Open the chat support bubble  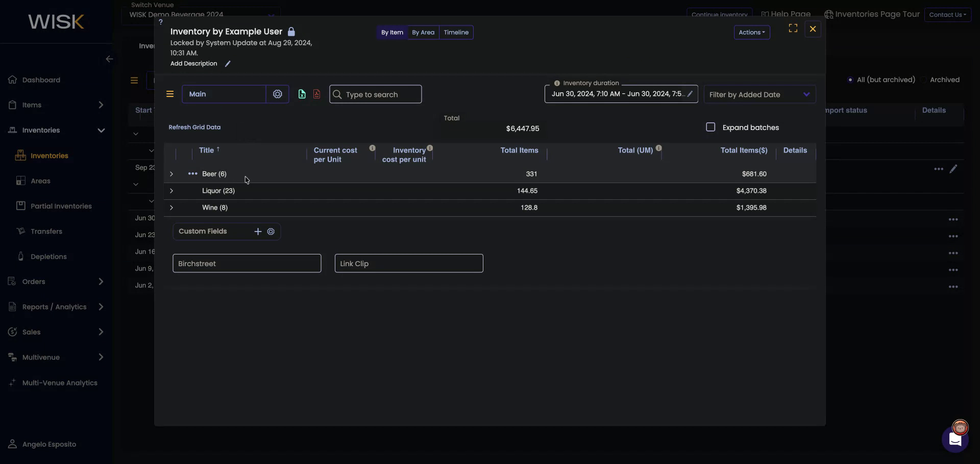coord(955,441)
